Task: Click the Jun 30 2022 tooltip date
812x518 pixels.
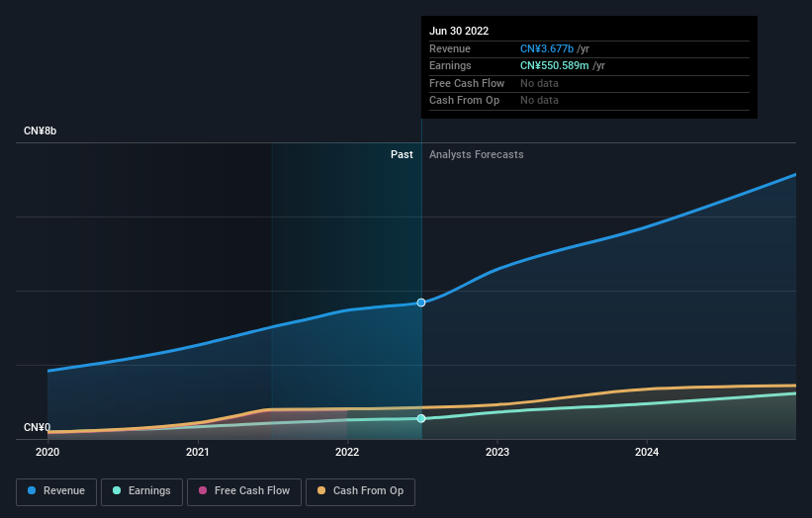Action: pos(459,31)
